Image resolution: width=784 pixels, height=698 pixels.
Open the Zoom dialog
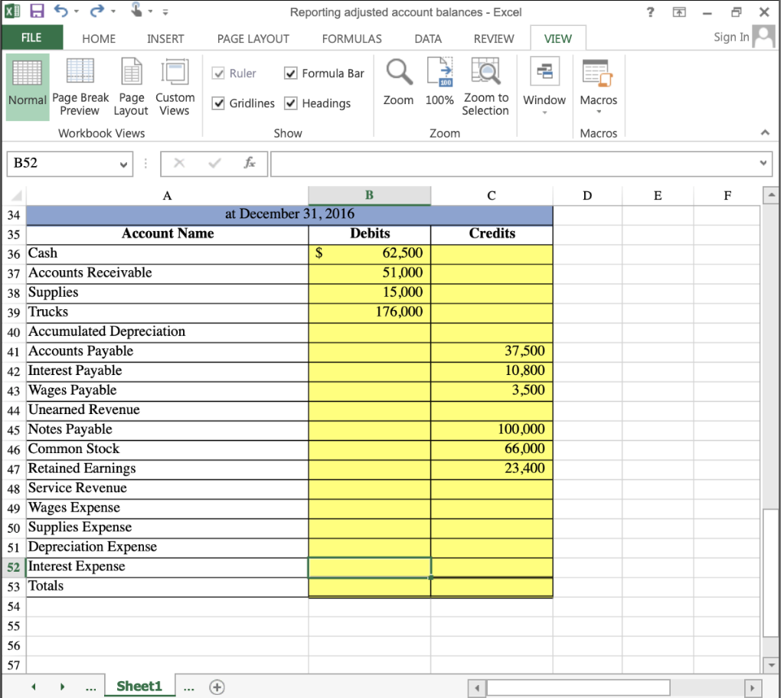coord(398,86)
